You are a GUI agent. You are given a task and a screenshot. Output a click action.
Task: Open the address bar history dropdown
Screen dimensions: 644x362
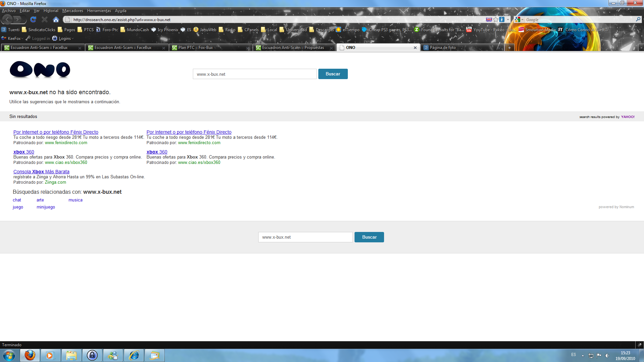(x=508, y=19)
